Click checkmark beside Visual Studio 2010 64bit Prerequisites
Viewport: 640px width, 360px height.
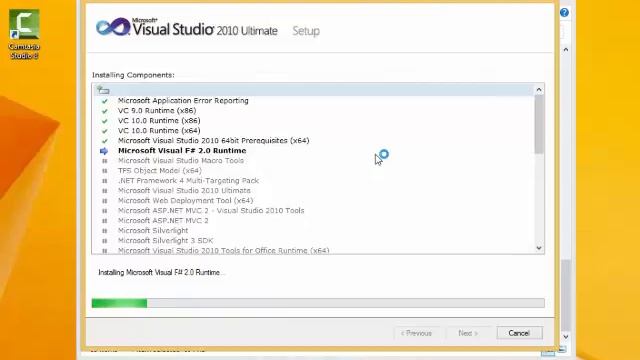pyautogui.click(x=105, y=141)
